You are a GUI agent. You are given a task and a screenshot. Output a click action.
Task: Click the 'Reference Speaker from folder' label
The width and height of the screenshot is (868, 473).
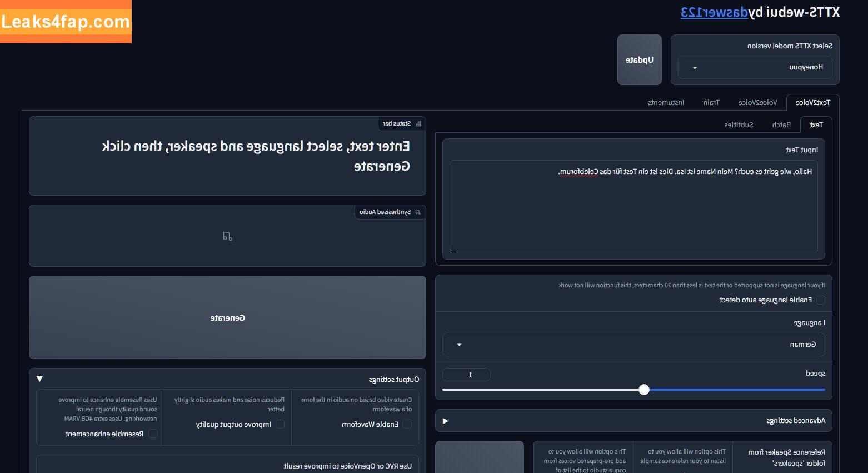786,457
